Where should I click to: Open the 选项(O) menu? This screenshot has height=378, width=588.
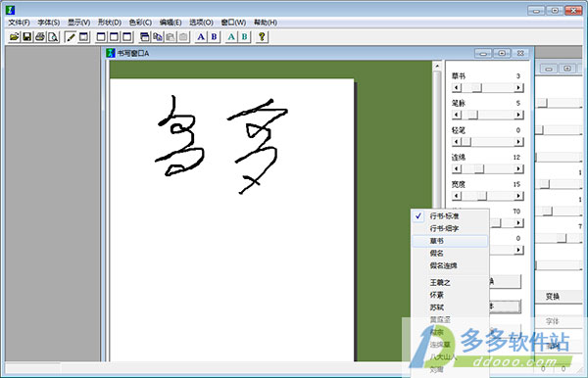[x=201, y=23]
